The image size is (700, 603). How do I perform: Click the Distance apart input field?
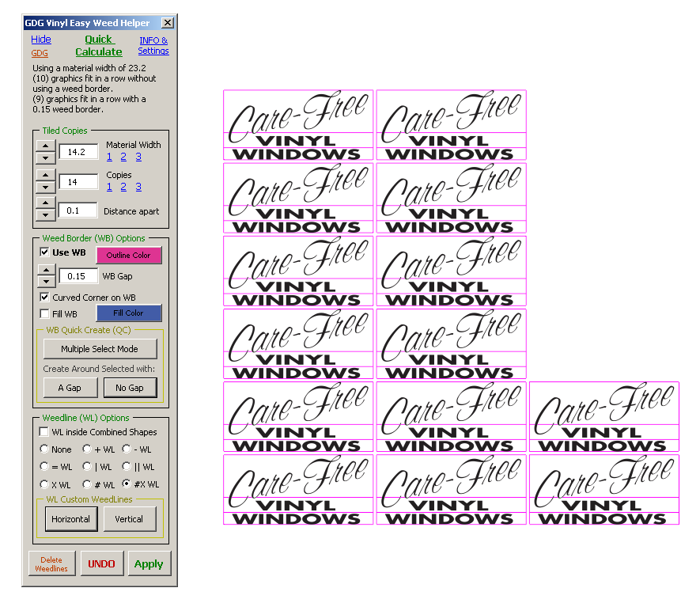pyautogui.click(x=78, y=210)
